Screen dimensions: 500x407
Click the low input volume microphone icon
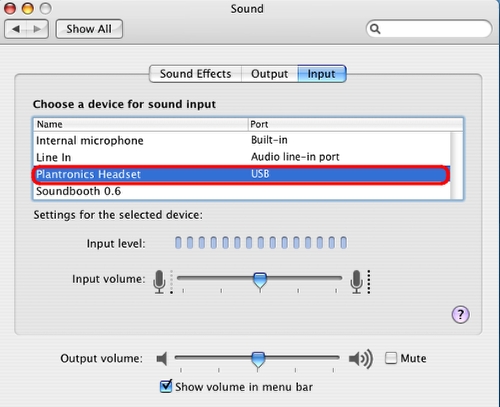(x=159, y=282)
